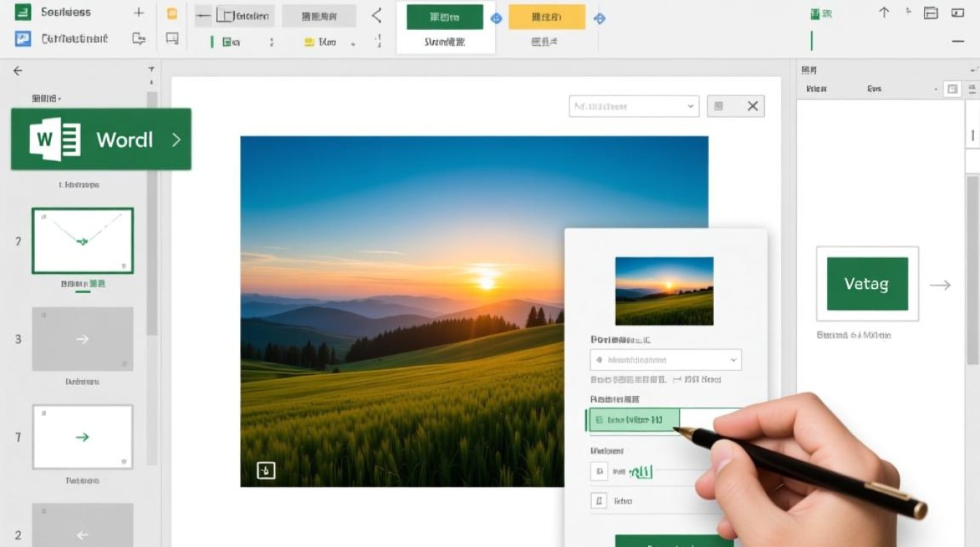Click the green spreadsheet app icon at top-left
Viewport: 980px width, 547px height.
click(23, 12)
